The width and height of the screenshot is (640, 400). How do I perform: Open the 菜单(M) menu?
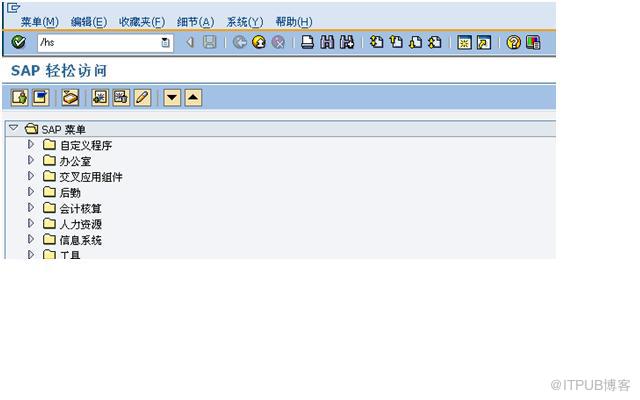[x=40, y=22]
